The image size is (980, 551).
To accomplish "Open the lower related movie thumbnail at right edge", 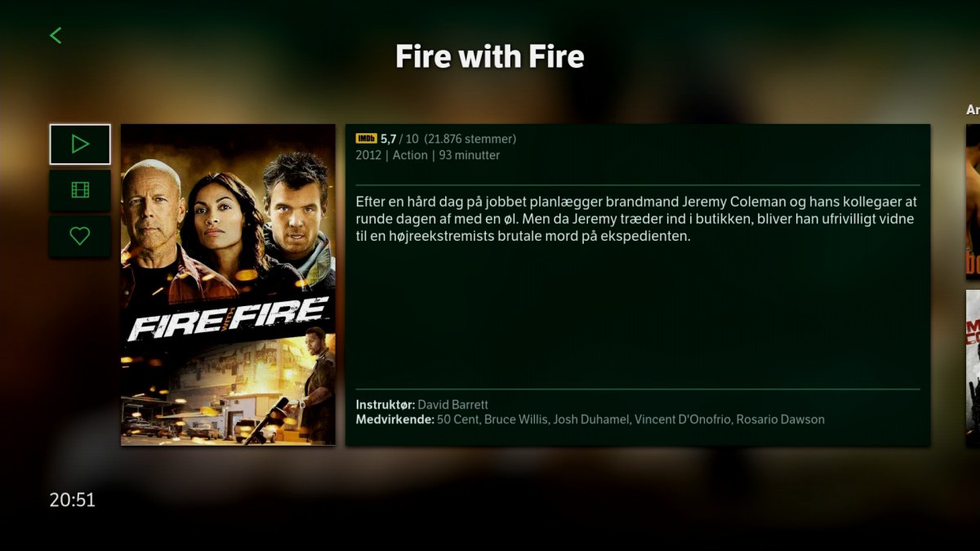I will tap(973, 368).
